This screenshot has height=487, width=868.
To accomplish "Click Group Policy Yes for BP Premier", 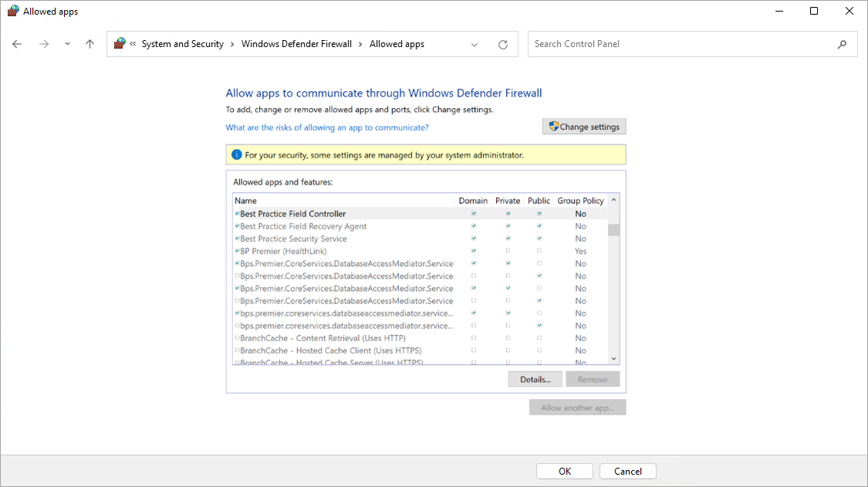I will (x=580, y=251).
